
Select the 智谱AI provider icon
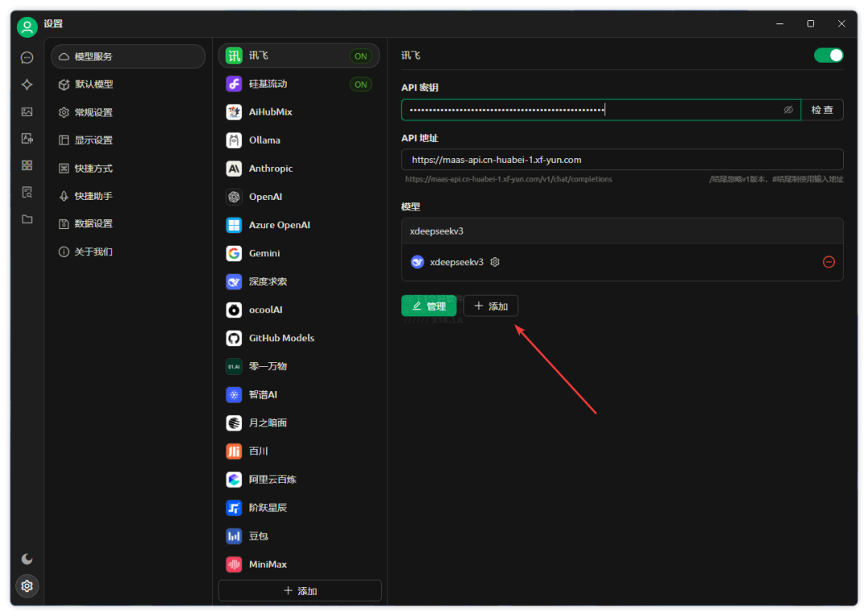point(234,394)
